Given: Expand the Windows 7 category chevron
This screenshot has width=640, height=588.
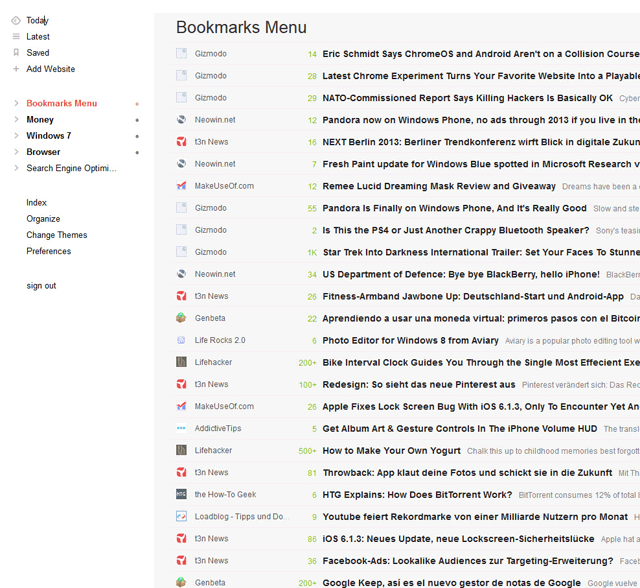Looking at the screenshot, I should [16, 135].
